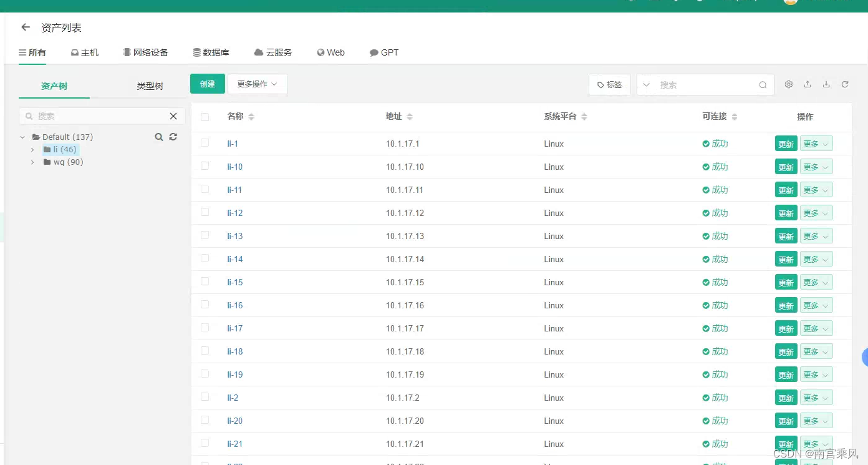This screenshot has width=868, height=465.
Task: Click the green 创建 button
Action: [207, 84]
